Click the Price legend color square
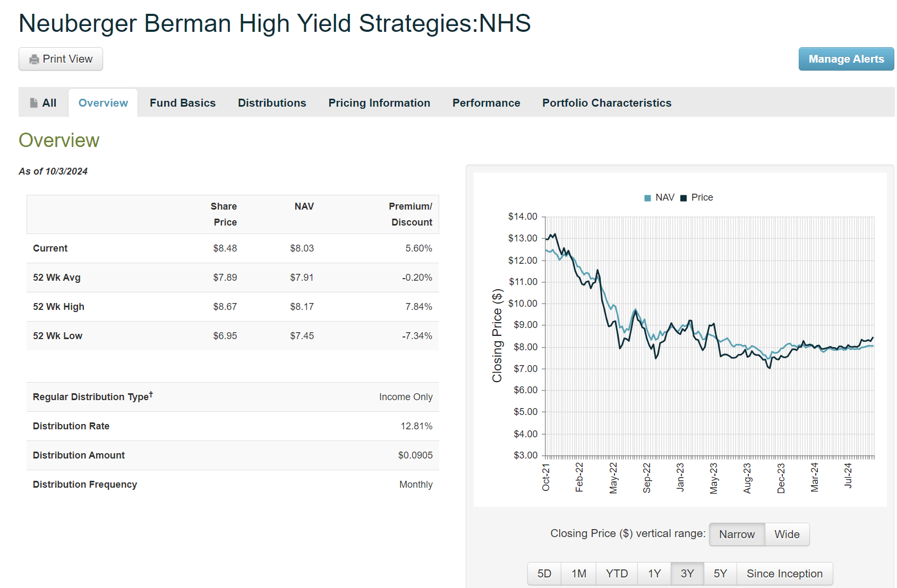 pyautogui.click(x=684, y=198)
